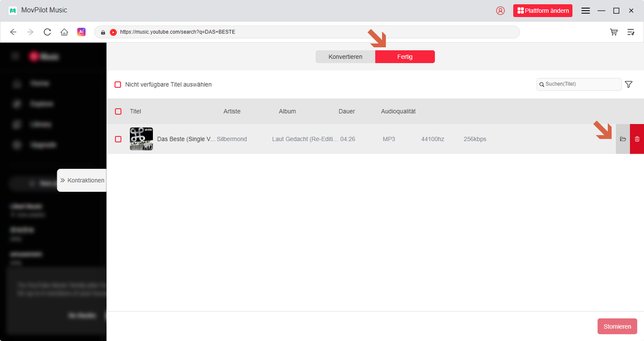Open the hamburger menu in title bar

click(586, 11)
